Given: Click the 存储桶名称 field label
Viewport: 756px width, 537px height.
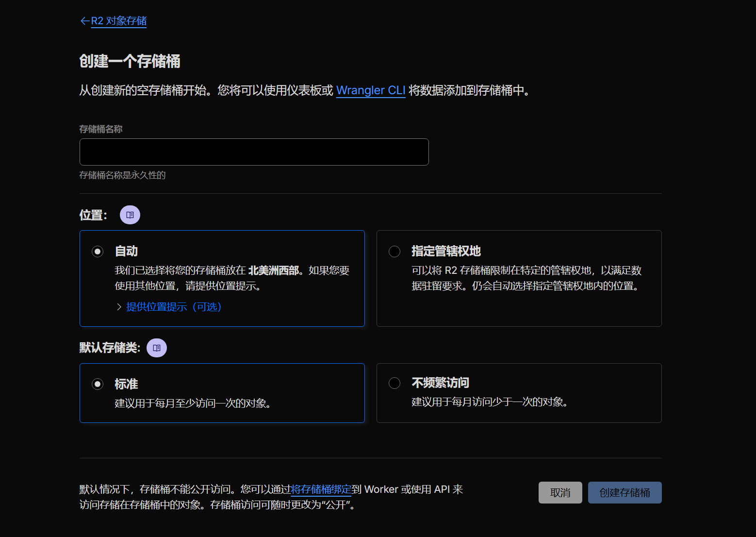Looking at the screenshot, I should pos(101,129).
